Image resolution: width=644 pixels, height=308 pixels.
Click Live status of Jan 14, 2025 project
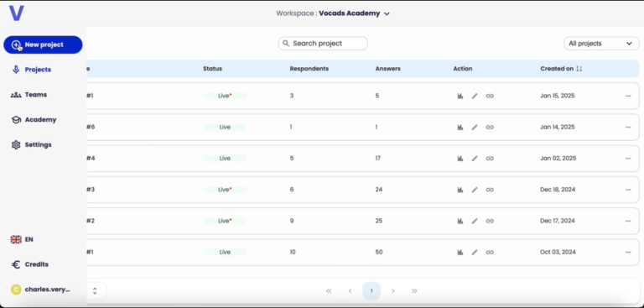[x=225, y=127]
